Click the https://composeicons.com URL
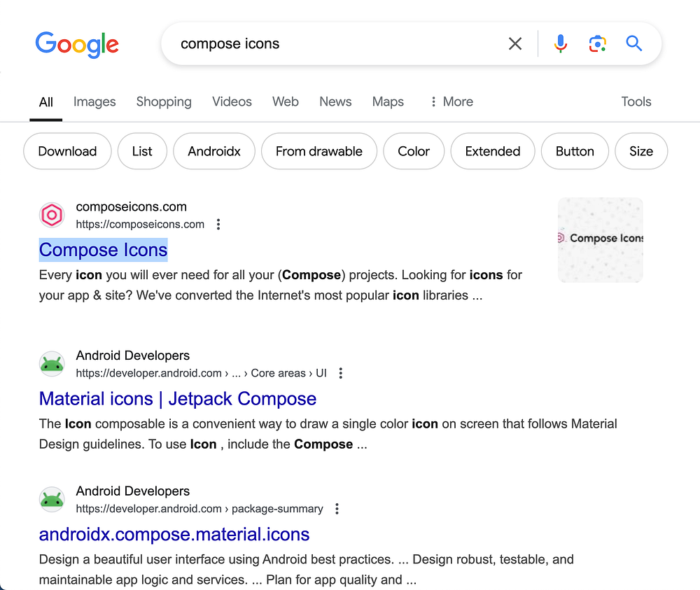700x590 pixels. 140,225
